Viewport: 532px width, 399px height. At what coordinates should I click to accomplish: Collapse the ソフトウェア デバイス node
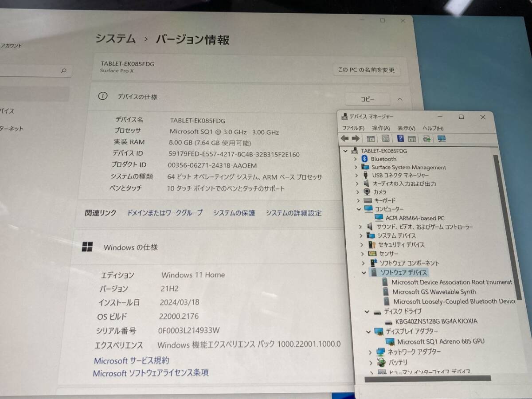point(364,273)
